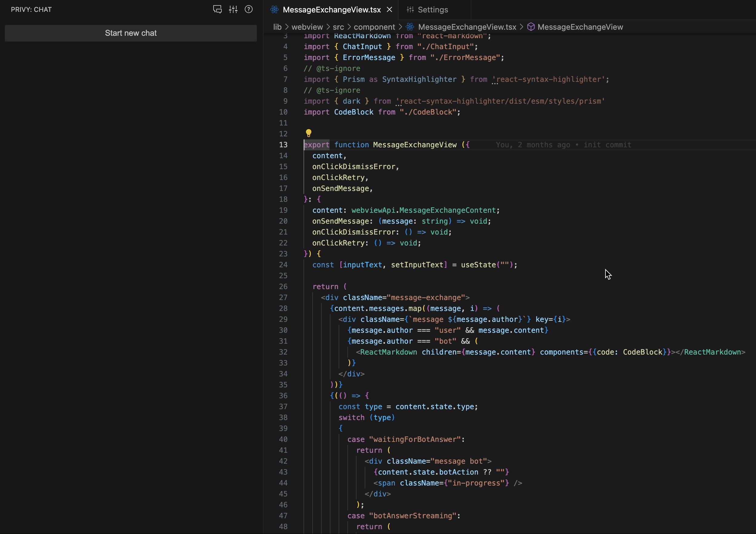Click the help/question mark icon

coord(248,9)
